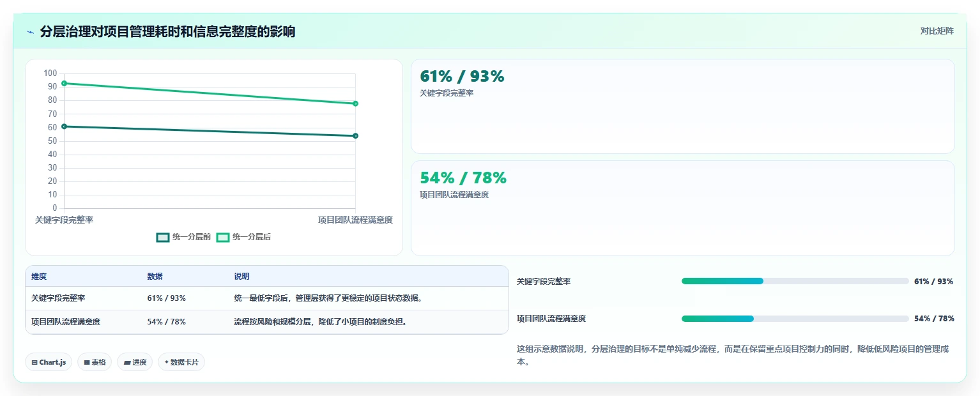The width and height of the screenshot is (980, 396).
Task: Toggle the 统一分层前 legend swatch
Action: coord(163,237)
